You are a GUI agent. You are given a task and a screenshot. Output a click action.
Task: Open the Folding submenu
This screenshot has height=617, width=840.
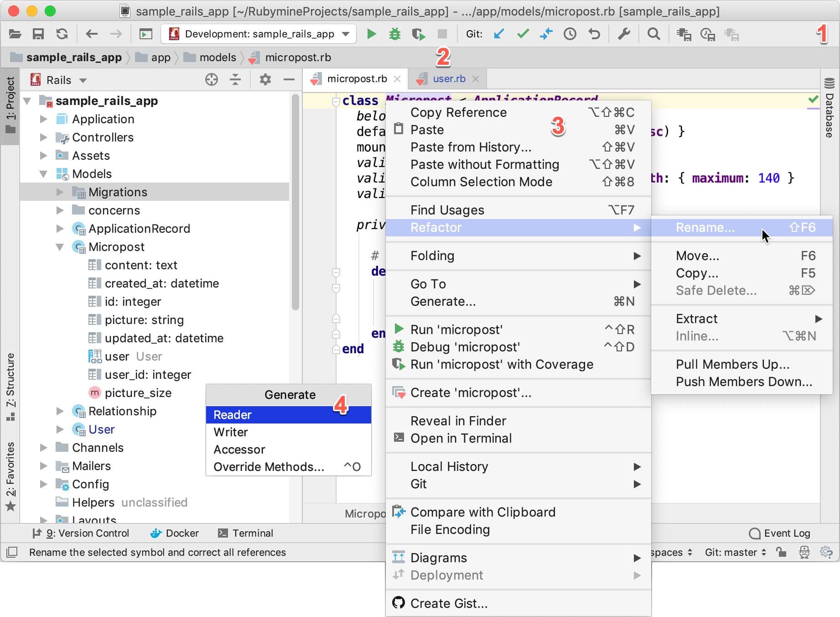(518, 256)
